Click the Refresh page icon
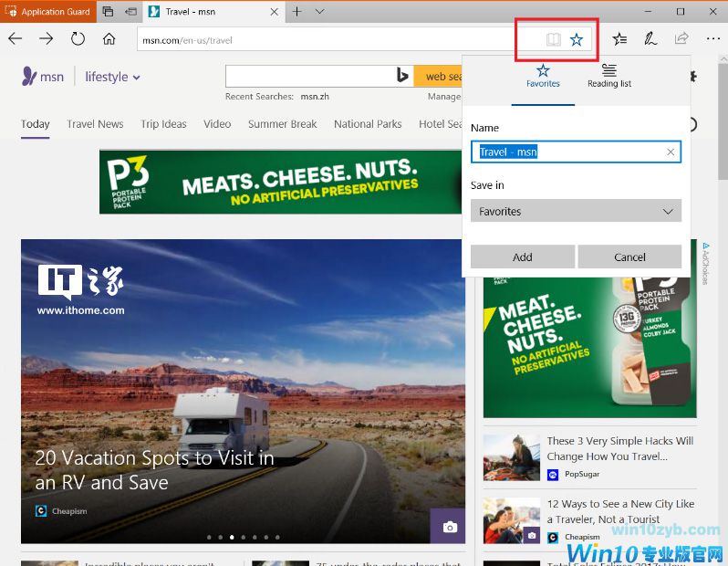This screenshot has width=728, height=566. pyautogui.click(x=78, y=39)
